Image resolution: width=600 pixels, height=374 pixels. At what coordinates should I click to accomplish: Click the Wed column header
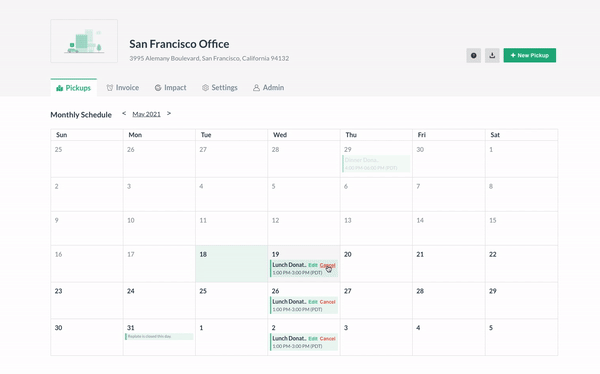point(280,135)
